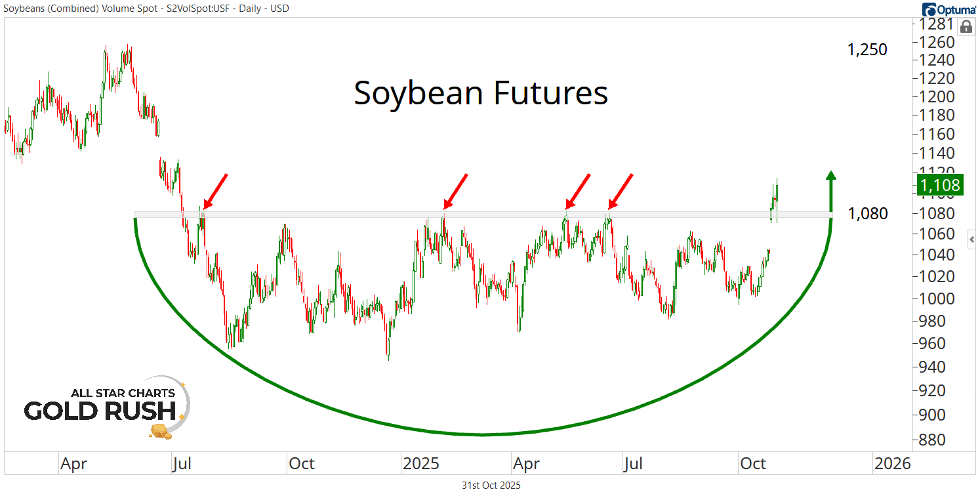Screen dimensions: 980x496
Task: Click the 1,080 resistance level label
Action: pos(868,213)
